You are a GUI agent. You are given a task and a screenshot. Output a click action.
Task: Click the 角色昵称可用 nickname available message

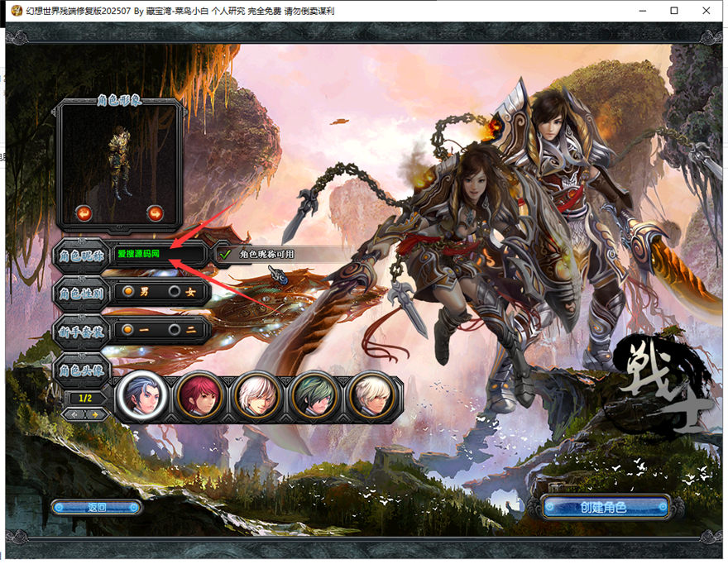point(266,255)
